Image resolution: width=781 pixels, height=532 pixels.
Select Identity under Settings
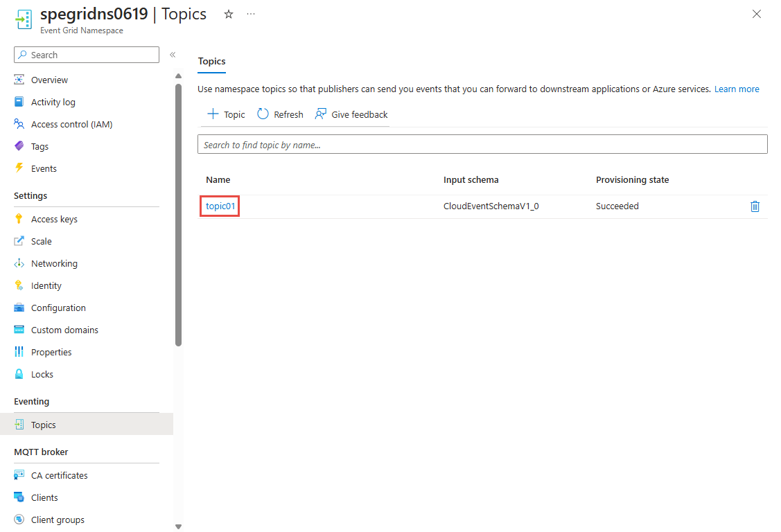[x=46, y=285]
